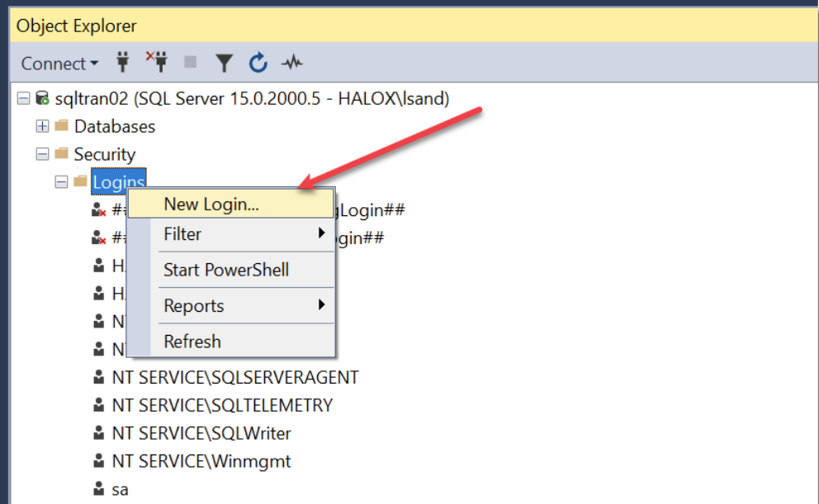Click the Refresh circular arrow toolbar icon
Screen dimensions: 819x504
click(258, 63)
